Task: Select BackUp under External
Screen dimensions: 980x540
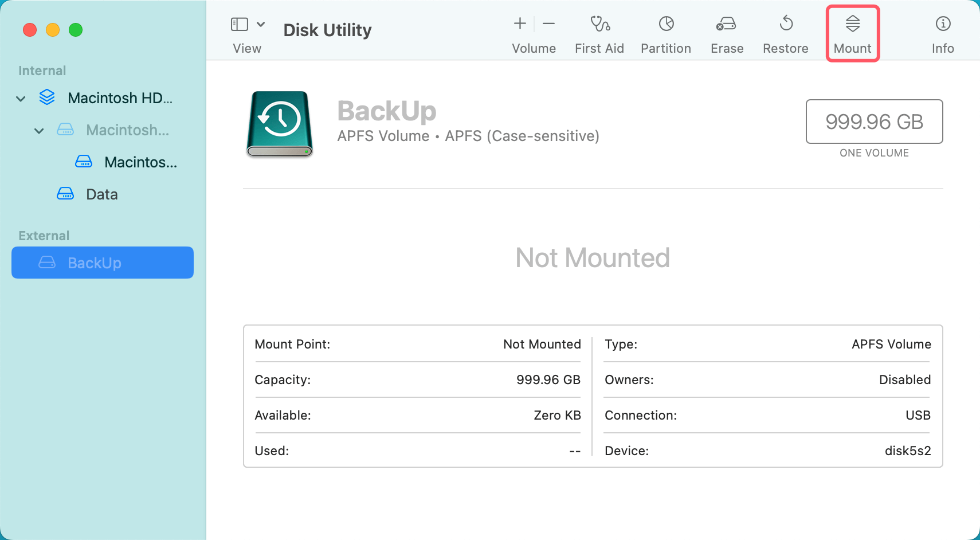Action: click(x=103, y=263)
